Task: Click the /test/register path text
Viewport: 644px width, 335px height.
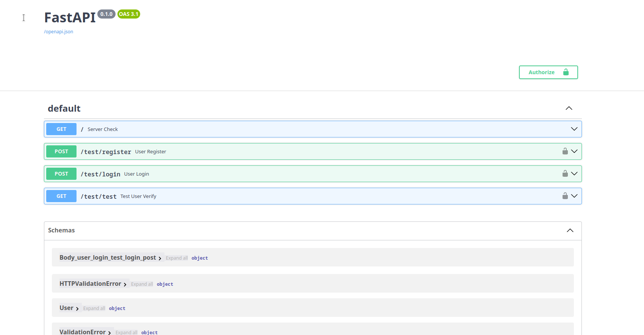Action: 106,152
